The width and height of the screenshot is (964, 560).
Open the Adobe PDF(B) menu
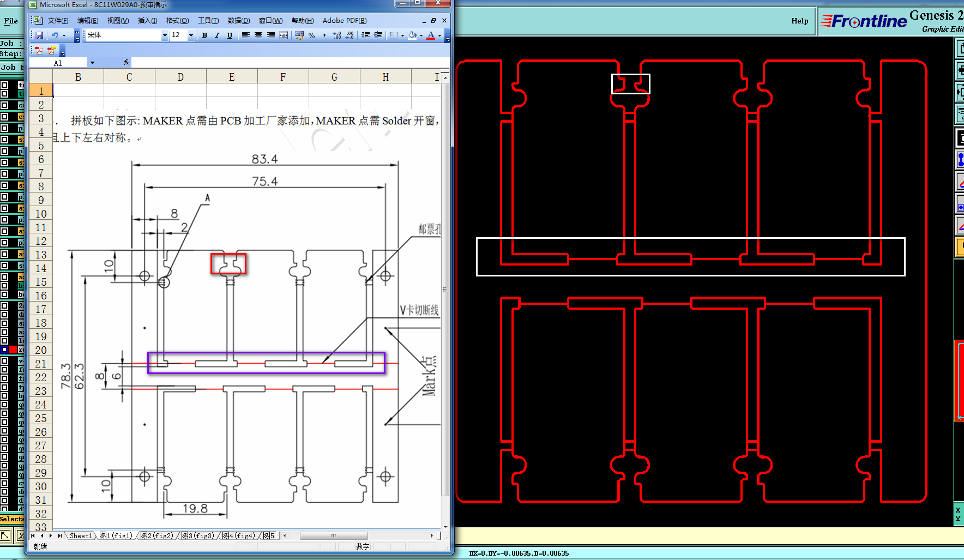[345, 21]
